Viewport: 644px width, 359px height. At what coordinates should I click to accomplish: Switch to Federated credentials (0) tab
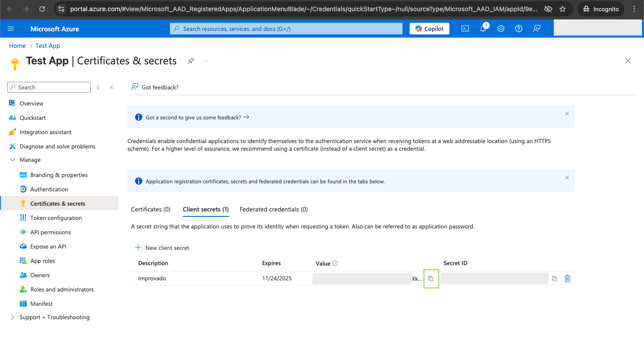[274, 209]
